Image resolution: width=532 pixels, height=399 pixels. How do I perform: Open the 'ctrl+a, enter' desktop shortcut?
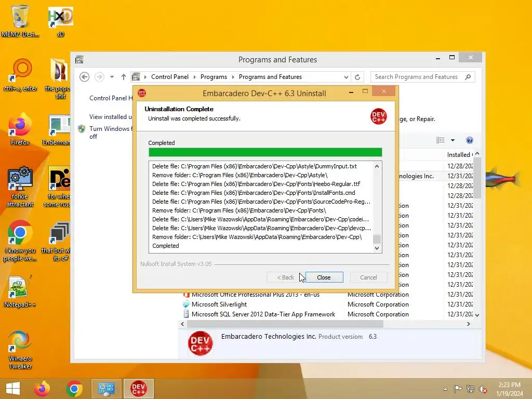20,75
